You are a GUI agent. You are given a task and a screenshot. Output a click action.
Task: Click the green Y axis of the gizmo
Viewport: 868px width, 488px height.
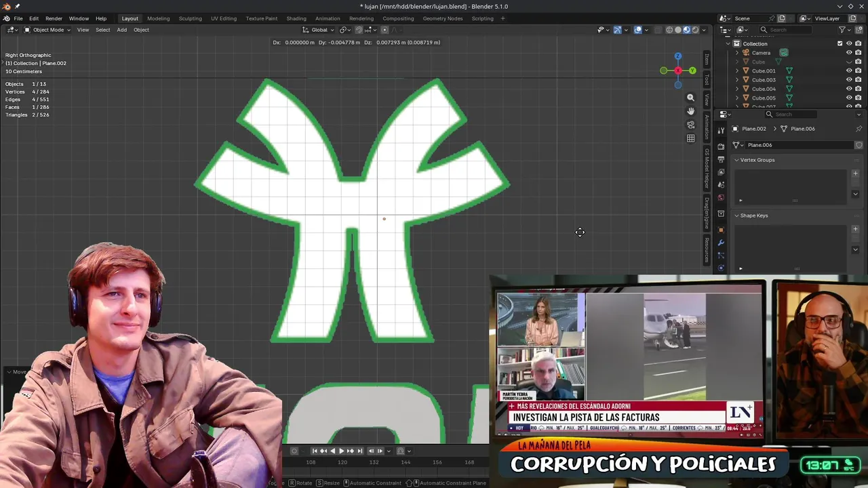pyautogui.click(x=692, y=70)
